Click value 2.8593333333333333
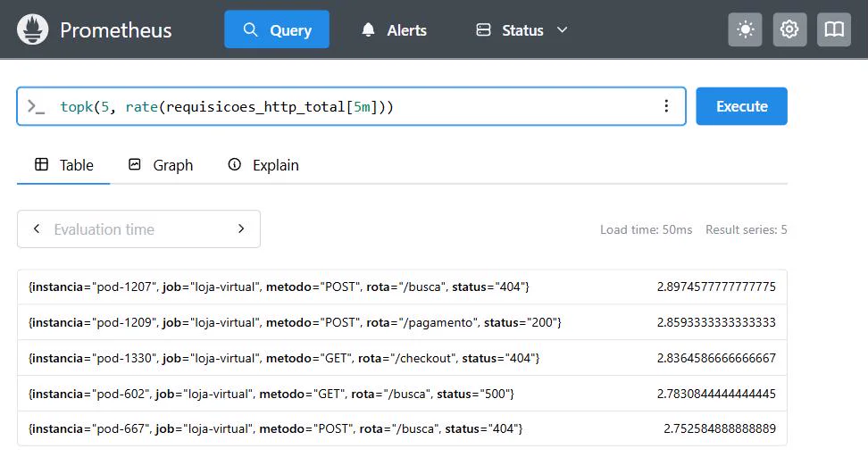868x457 pixels. pos(716,322)
